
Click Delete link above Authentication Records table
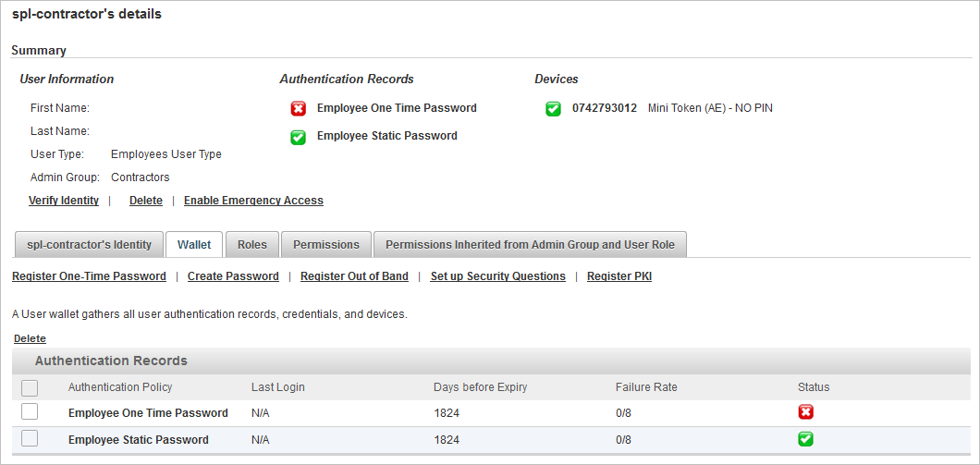(30, 338)
